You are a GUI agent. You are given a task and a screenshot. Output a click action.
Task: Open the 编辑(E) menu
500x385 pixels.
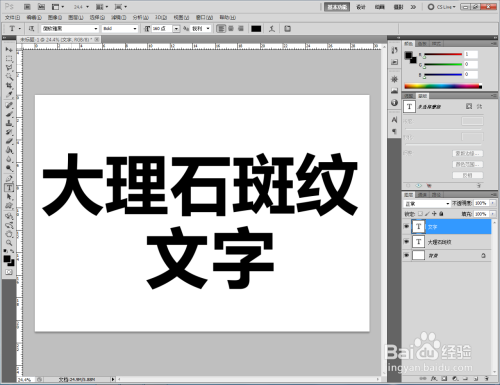coord(34,17)
